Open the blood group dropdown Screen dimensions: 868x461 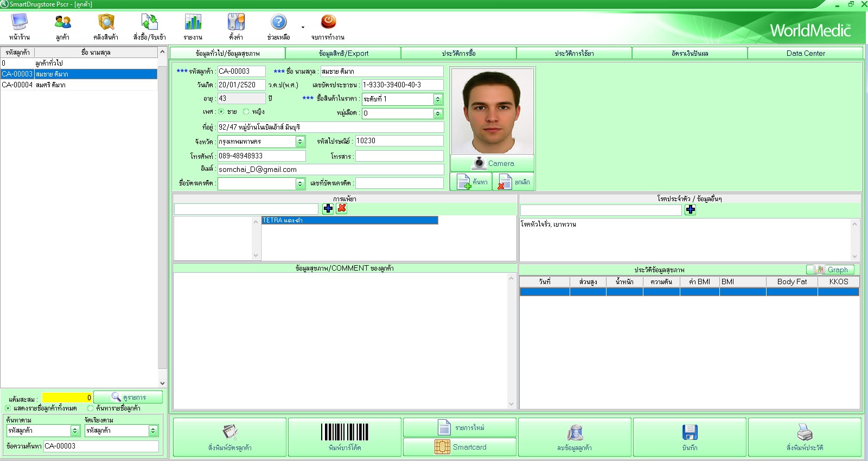tap(438, 113)
